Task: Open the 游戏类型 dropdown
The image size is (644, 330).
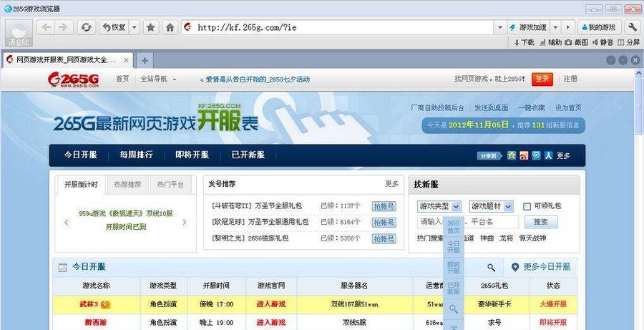Action: [x=439, y=206]
